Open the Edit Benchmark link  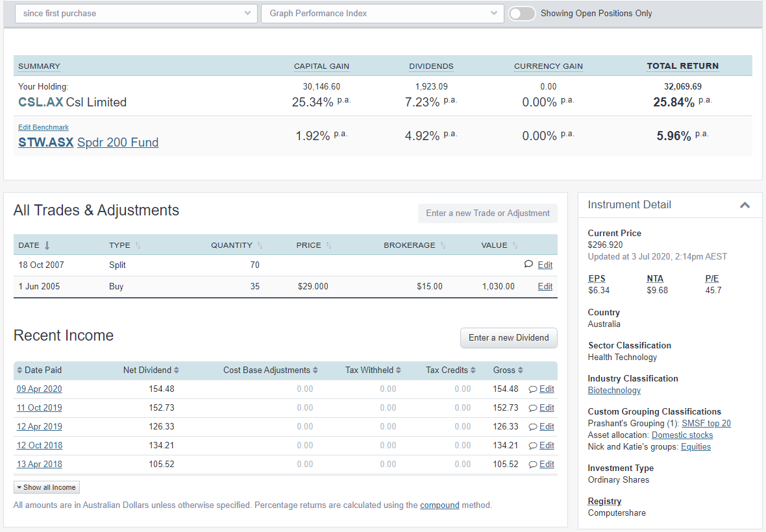pyautogui.click(x=43, y=127)
